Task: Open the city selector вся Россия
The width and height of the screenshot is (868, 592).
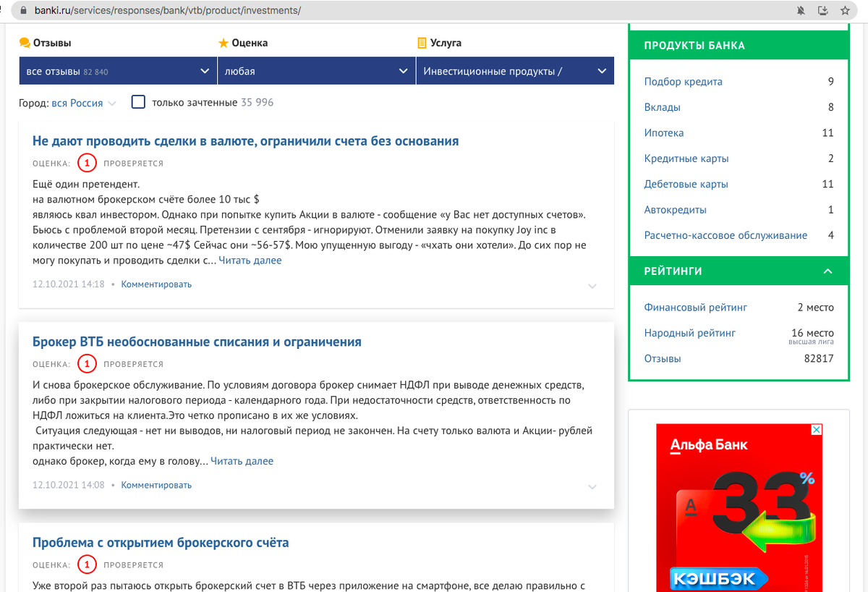Action: tap(83, 103)
